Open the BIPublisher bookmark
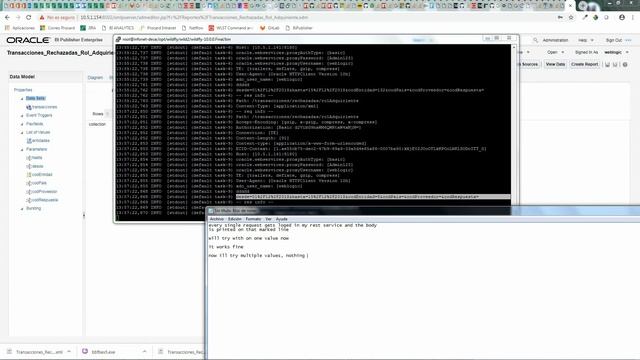640x360 pixels. point(299,28)
